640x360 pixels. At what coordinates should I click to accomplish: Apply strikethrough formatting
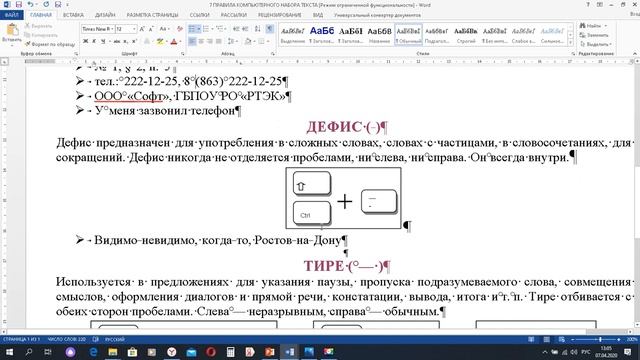(x=117, y=41)
